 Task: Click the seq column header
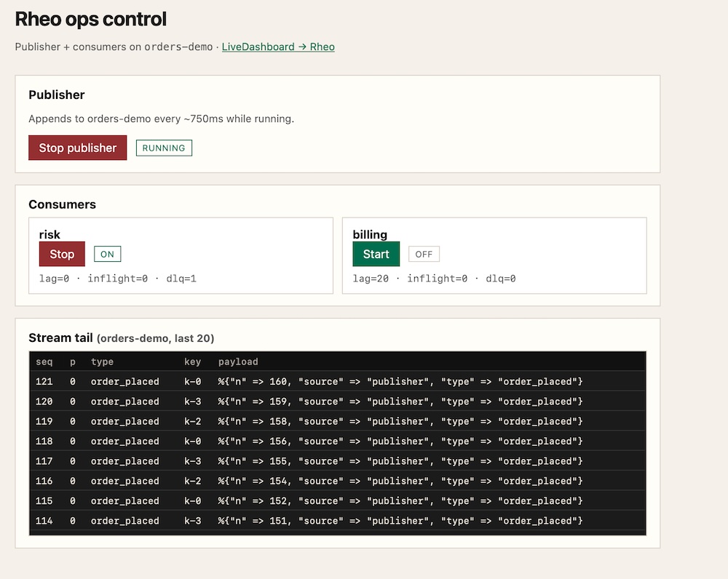coord(44,362)
